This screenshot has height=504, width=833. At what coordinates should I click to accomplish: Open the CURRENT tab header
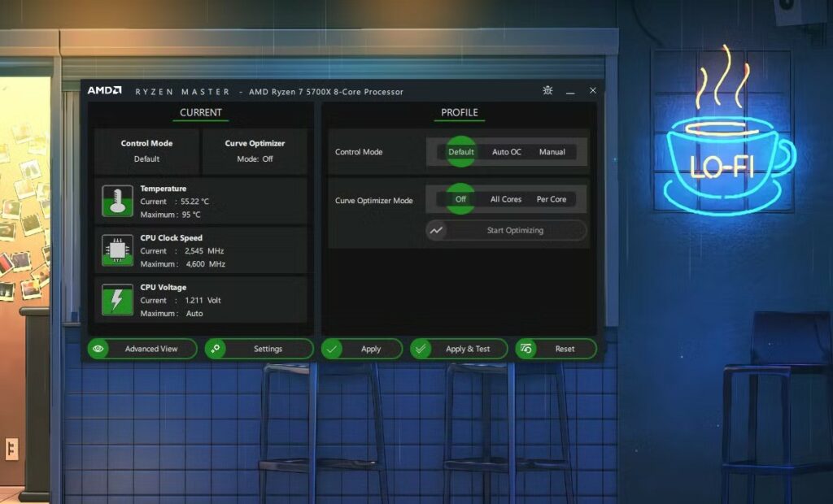(x=200, y=113)
